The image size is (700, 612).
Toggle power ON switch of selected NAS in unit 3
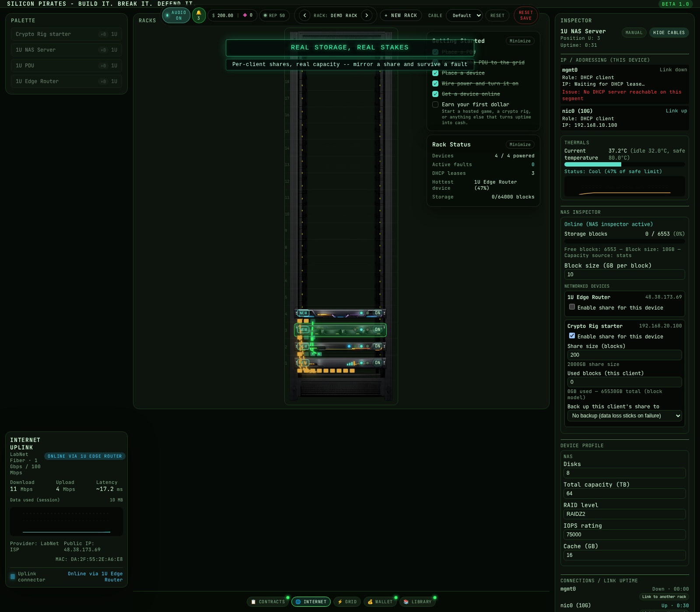(378, 330)
